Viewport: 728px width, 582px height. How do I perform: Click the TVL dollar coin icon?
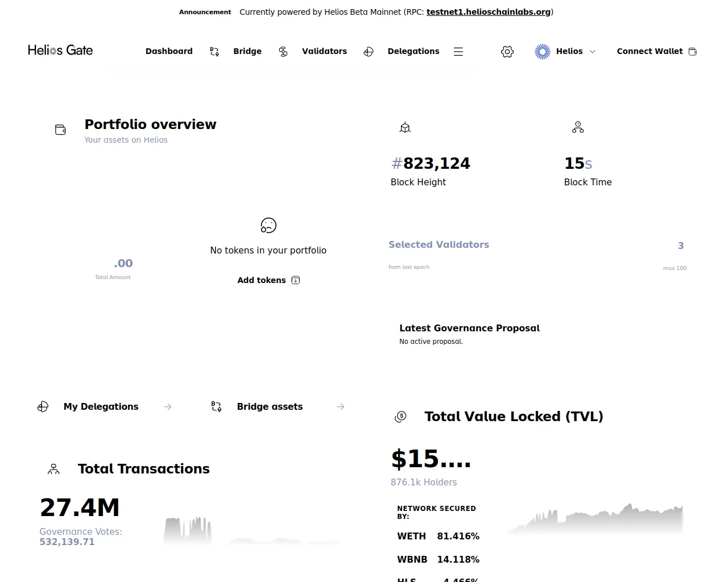[x=400, y=417]
